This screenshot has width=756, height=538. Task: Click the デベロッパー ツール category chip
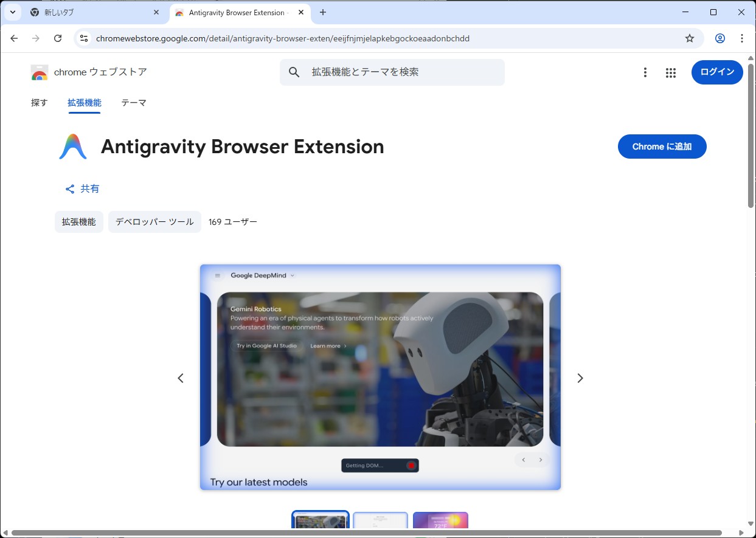pyautogui.click(x=154, y=222)
